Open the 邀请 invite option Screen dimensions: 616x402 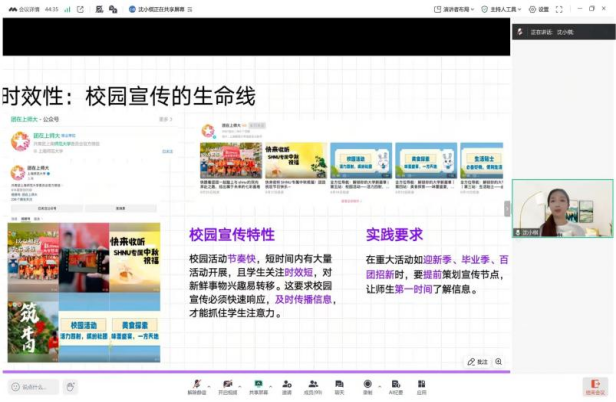pos(287,385)
